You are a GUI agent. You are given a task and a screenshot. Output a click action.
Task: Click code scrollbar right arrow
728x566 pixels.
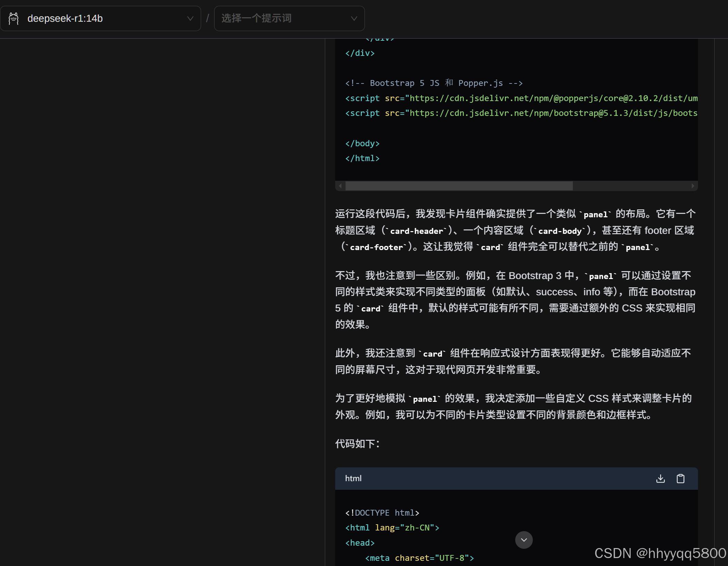(693, 186)
